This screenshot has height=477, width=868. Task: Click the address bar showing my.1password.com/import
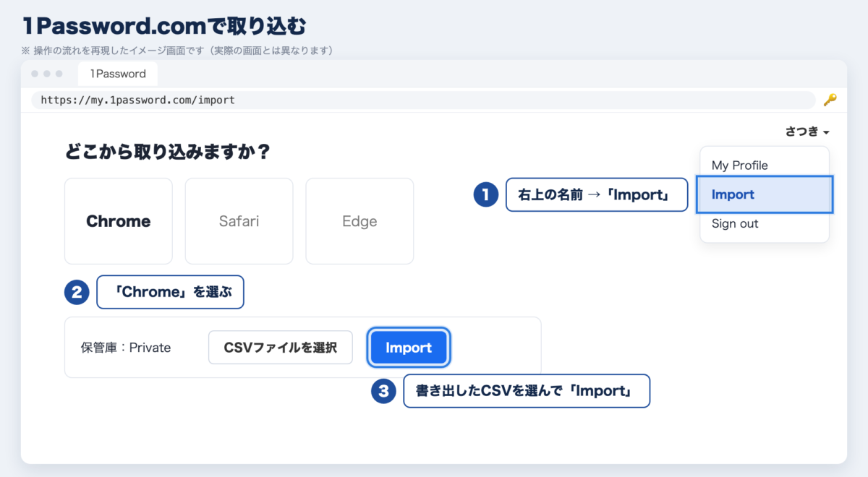click(x=423, y=100)
